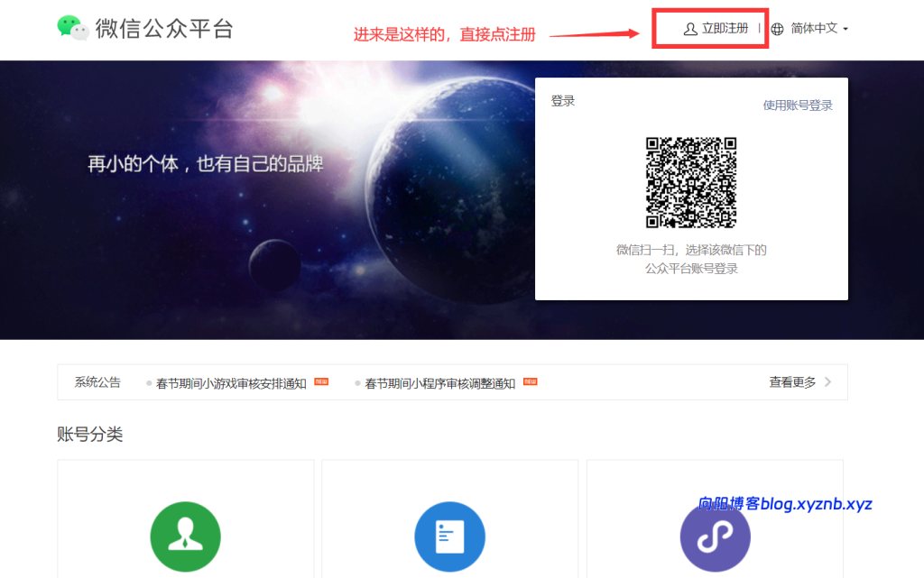Viewport: 924px width, 578px height.
Task: Click the globe language icon
Action: [778, 28]
